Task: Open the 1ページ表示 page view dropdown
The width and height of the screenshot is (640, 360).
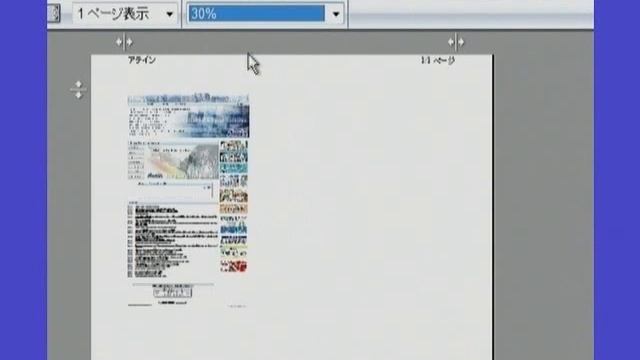Action: pyautogui.click(x=124, y=14)
